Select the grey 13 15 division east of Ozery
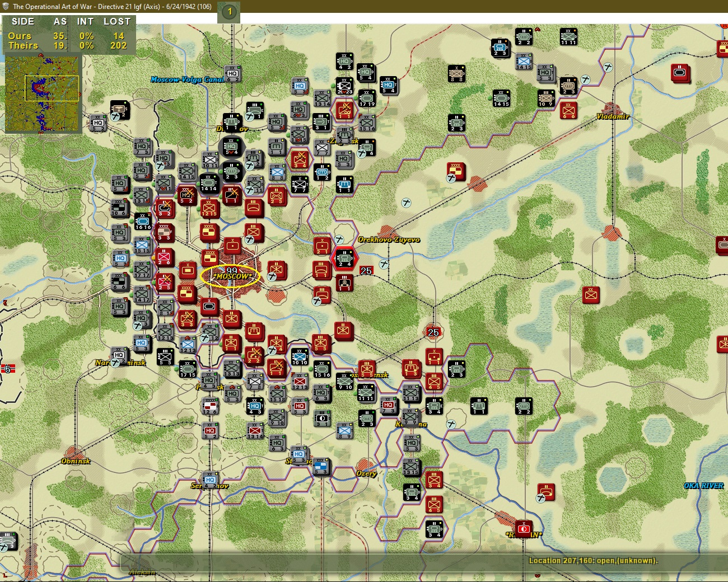Viewport: 728px width, 582px height. tap(411, 466)
